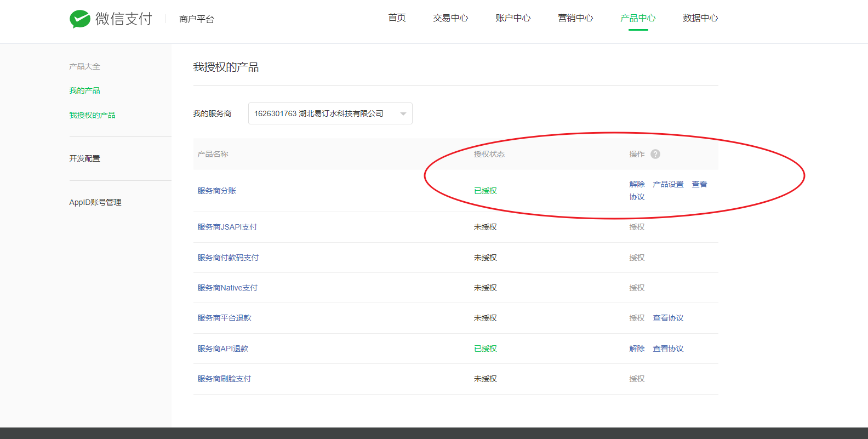Click 授权 for 服务商Native支付
868x439 pixels.
pyautogui.click(x=637, y=288)
